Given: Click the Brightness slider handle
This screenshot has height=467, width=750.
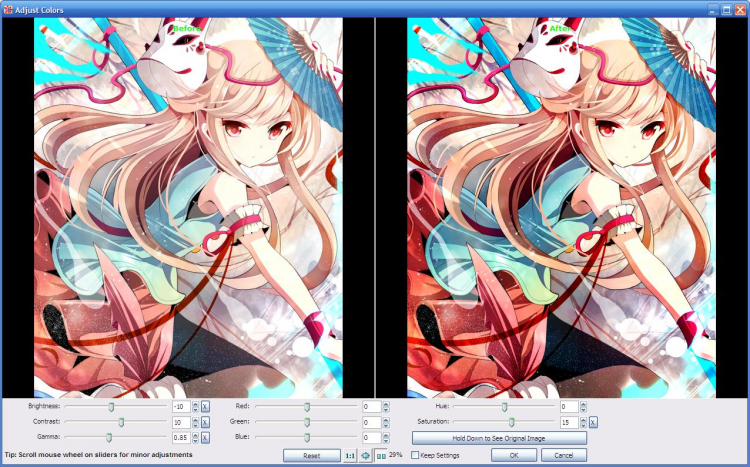Looking at the screenshot, I should click(x=111, y=407).
